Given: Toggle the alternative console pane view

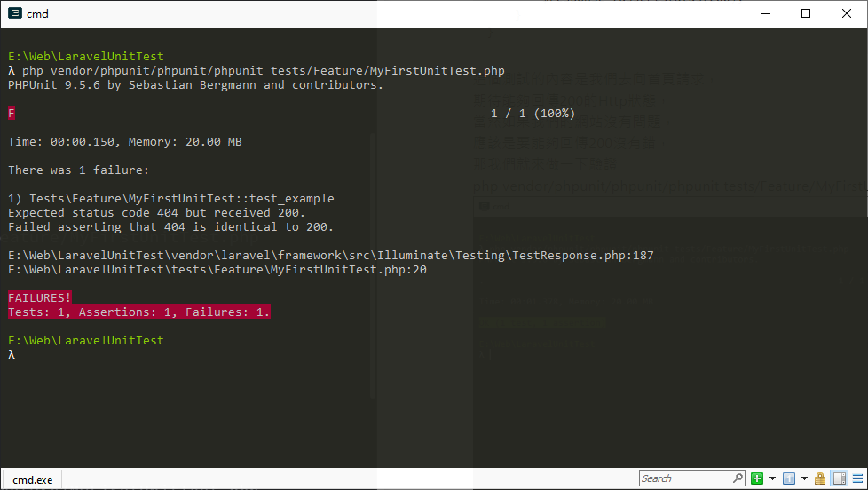Looking at the screenshot, I should coord(840,478).
